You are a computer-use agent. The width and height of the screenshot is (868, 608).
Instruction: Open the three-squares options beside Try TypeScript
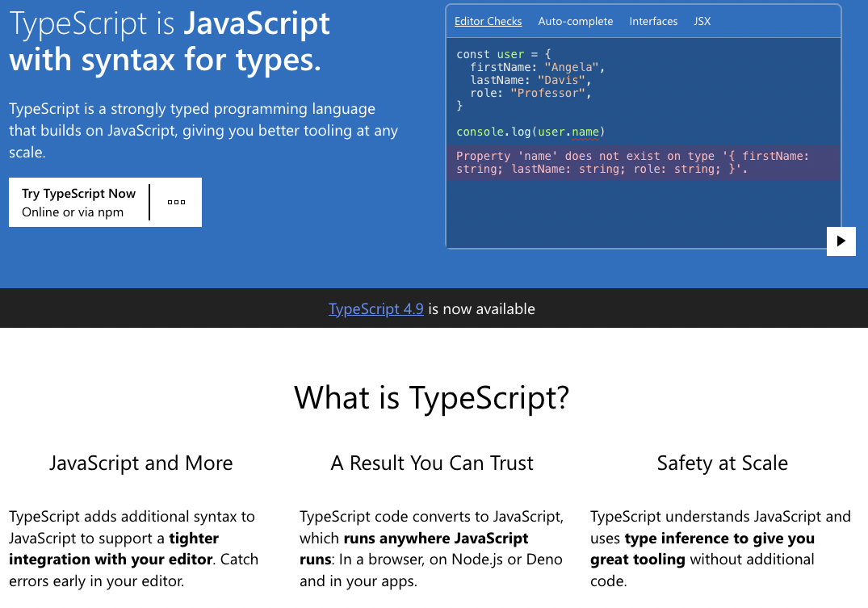click(176, 202)
